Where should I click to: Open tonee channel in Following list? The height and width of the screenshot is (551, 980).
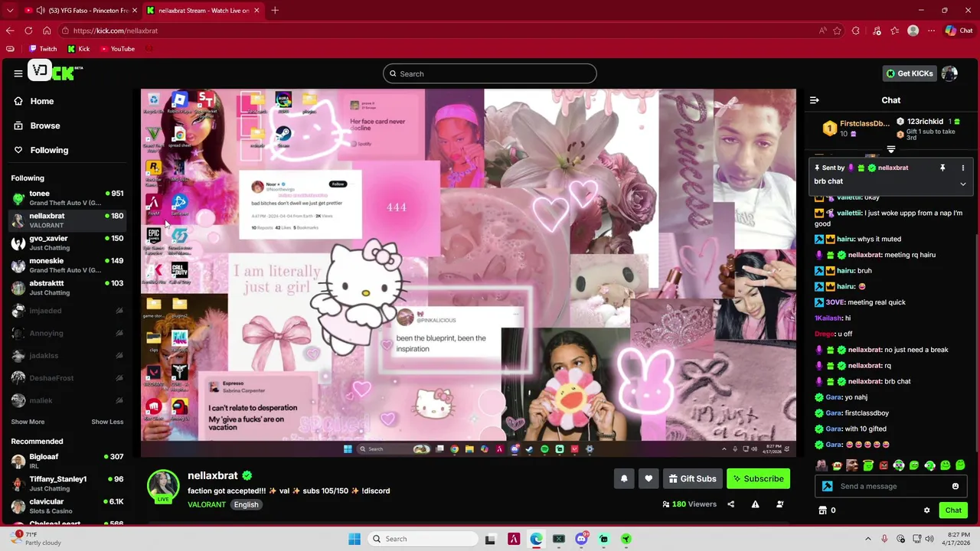(67, 197)
